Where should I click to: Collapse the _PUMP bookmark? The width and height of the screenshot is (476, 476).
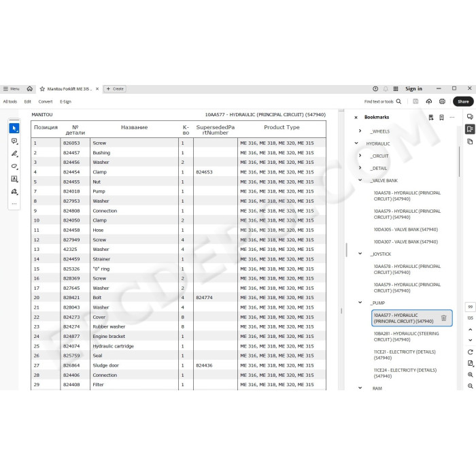coord(360,303)
